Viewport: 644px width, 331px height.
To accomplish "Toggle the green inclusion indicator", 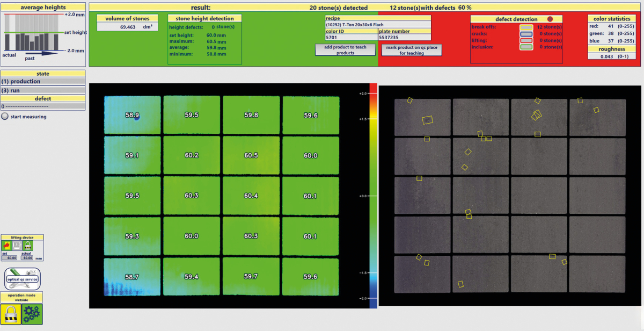I will tap(526, 47).
